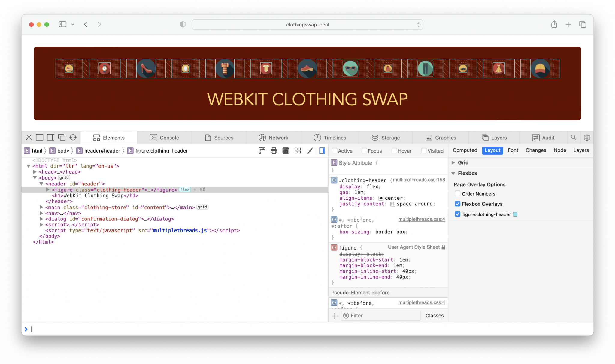Image resolution: width=615 pixels, height=364 pixels.
Task: Toggle the right details sidebar icon
Action: pyautogui.click(x=322, y=151)
